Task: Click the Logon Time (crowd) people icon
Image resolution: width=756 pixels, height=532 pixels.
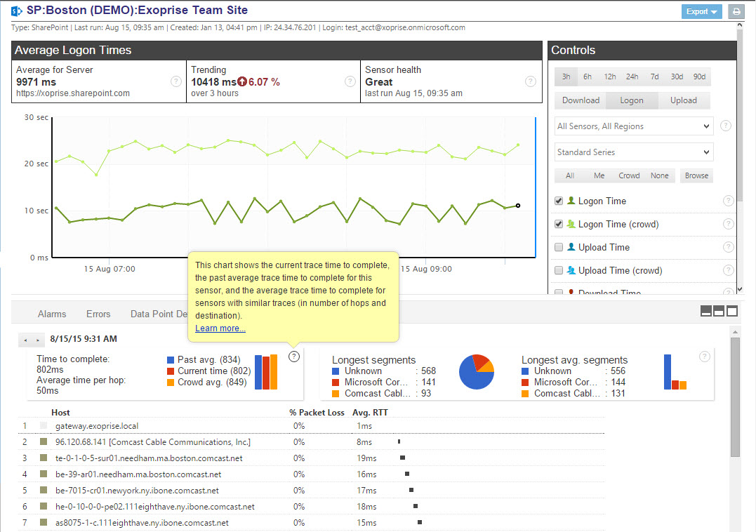Action: click(571, 224)
